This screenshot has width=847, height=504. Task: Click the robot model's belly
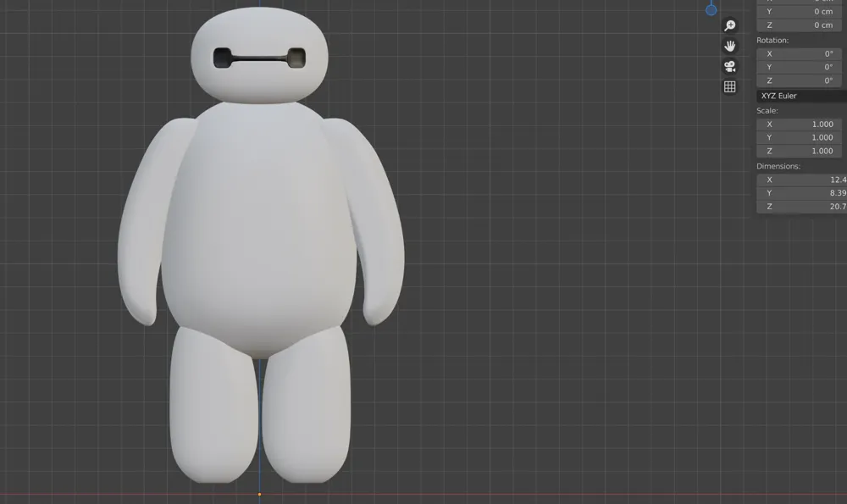[259, 232]
